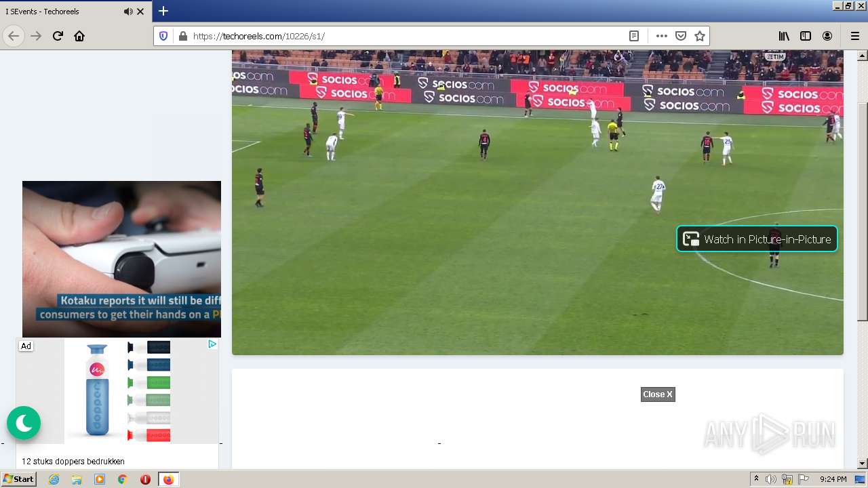The image size is (868, 488).
Task: Switch to Firefox taskbar button
Action: 168,479
